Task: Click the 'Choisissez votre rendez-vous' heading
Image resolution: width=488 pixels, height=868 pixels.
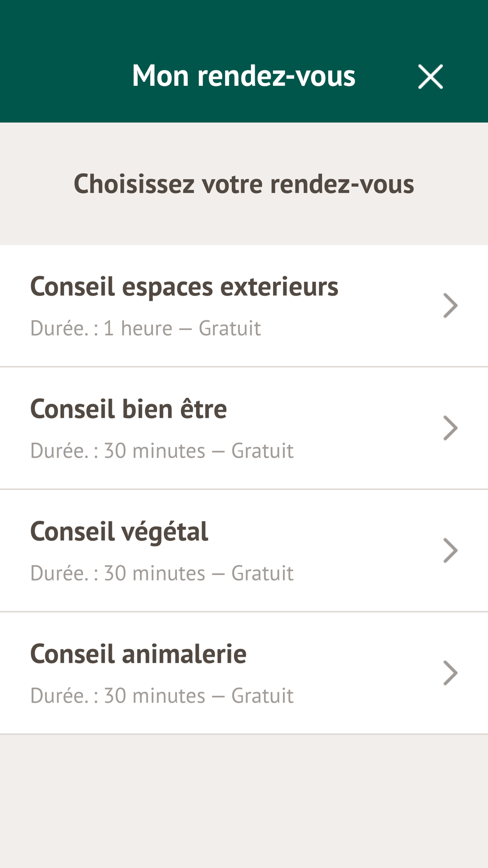Action: click(244, 184)
